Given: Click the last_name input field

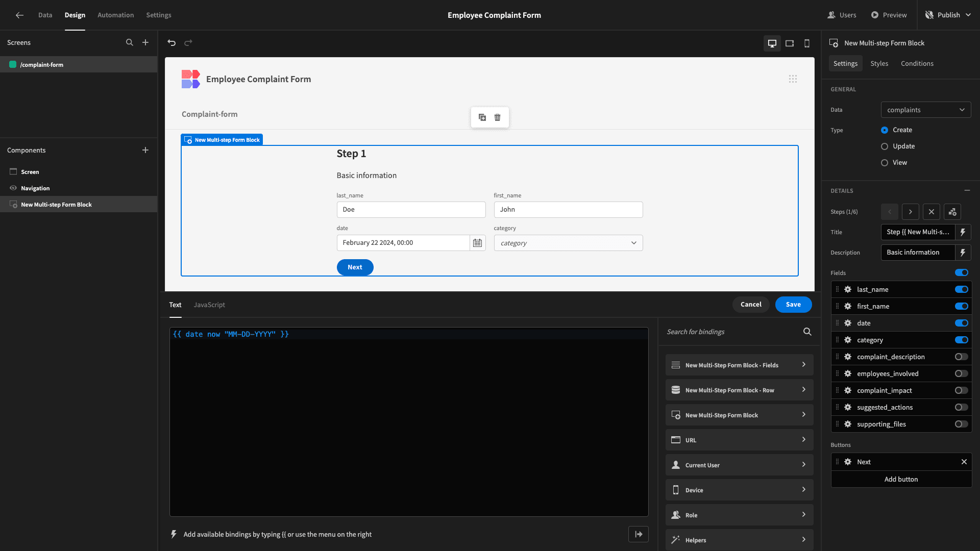Looking at the screenshot, I should (x=411, y=210).
